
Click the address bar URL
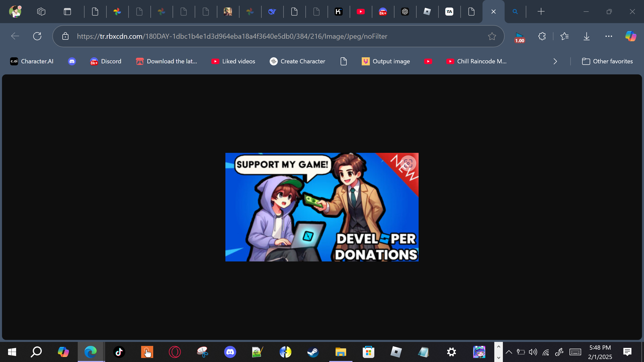point(232,36)
